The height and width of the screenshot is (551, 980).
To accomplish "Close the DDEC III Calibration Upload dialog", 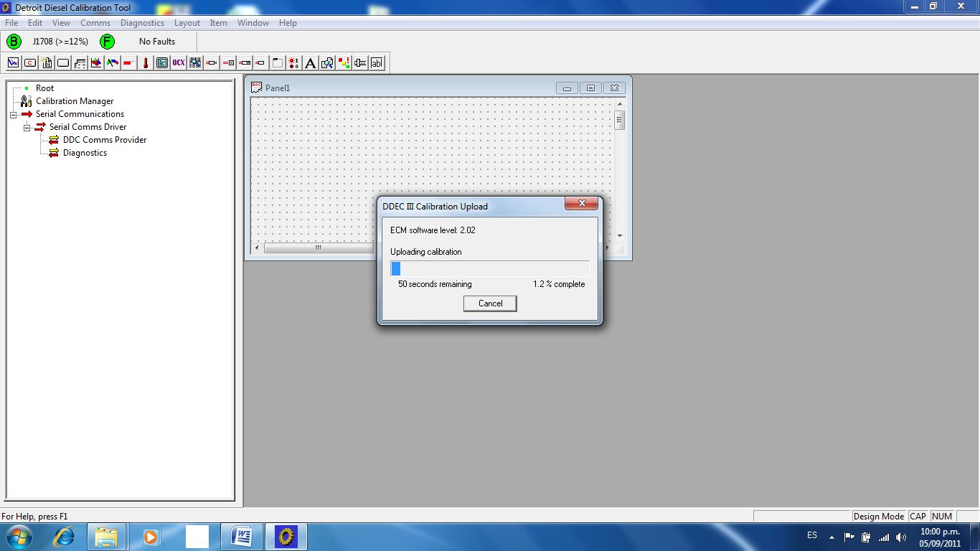I will [581, 204].
